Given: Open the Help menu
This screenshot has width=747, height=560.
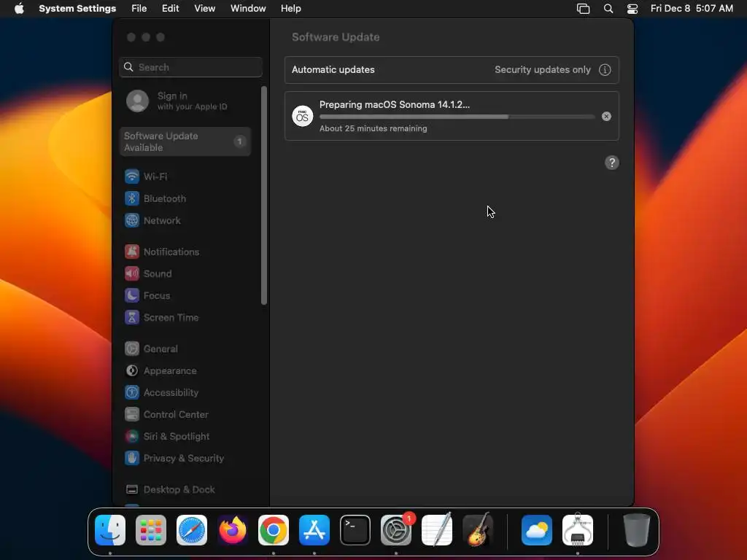Looking at the screenshot, I should click(x=290, y=9).
